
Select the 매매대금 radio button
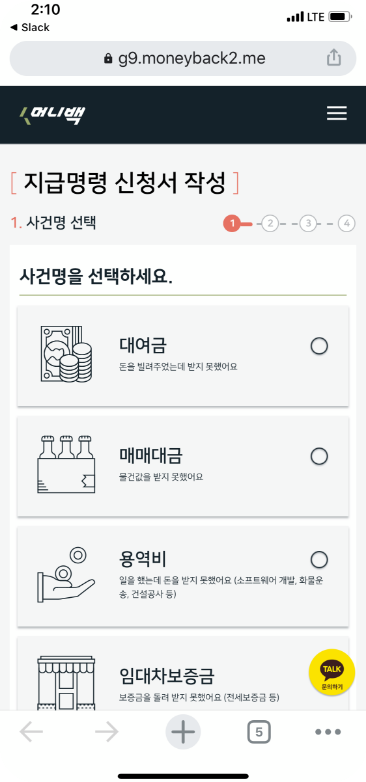point(319,456)
